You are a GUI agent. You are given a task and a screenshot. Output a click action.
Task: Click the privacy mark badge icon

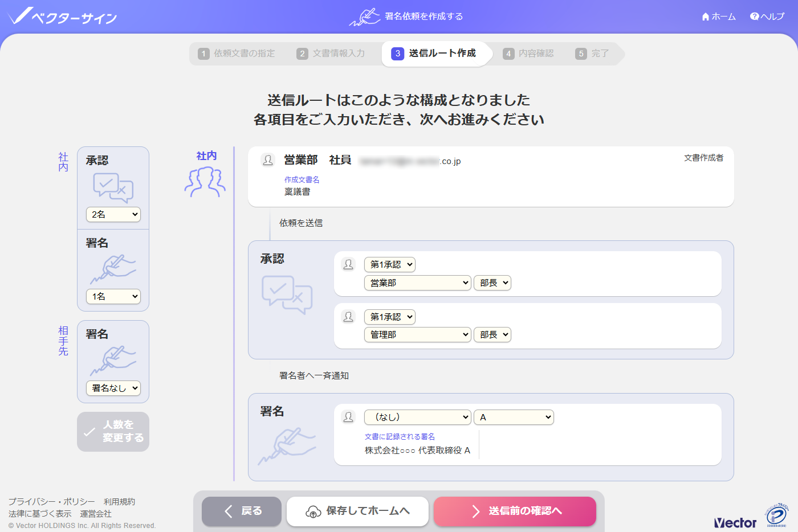click(777, 515)
